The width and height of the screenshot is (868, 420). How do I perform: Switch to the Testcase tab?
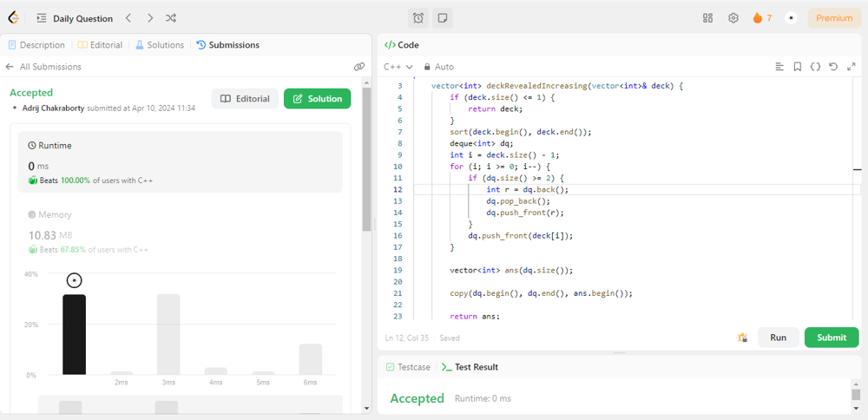408,367
